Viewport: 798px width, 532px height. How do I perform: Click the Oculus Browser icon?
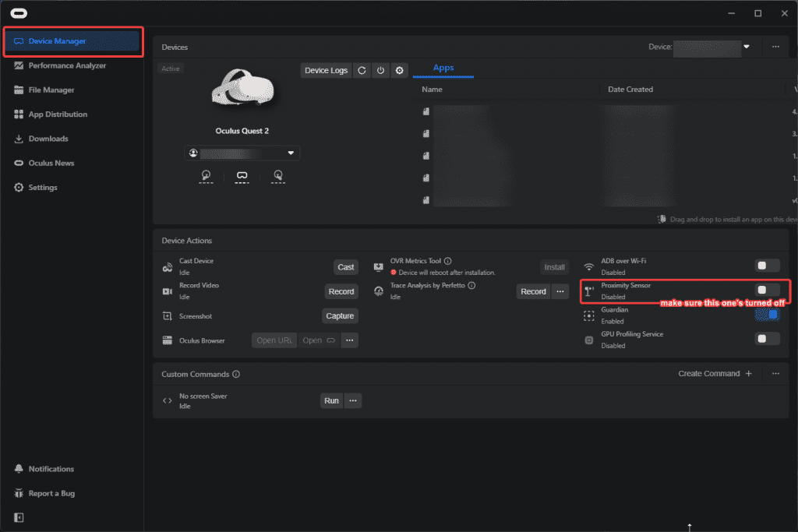pos(167,340)
